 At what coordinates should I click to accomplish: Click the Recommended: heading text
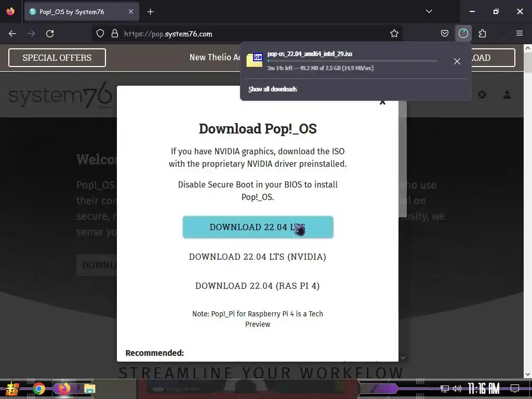[x=154, y=353]
